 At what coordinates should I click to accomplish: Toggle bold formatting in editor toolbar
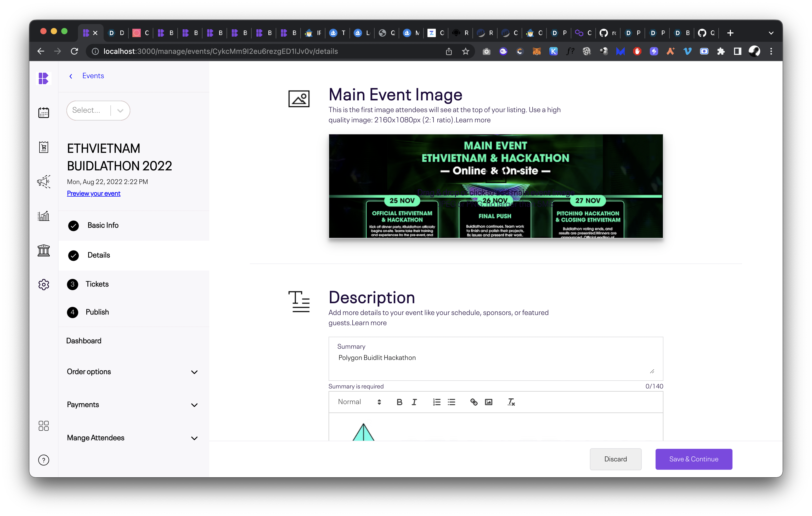tap(399, 402)
